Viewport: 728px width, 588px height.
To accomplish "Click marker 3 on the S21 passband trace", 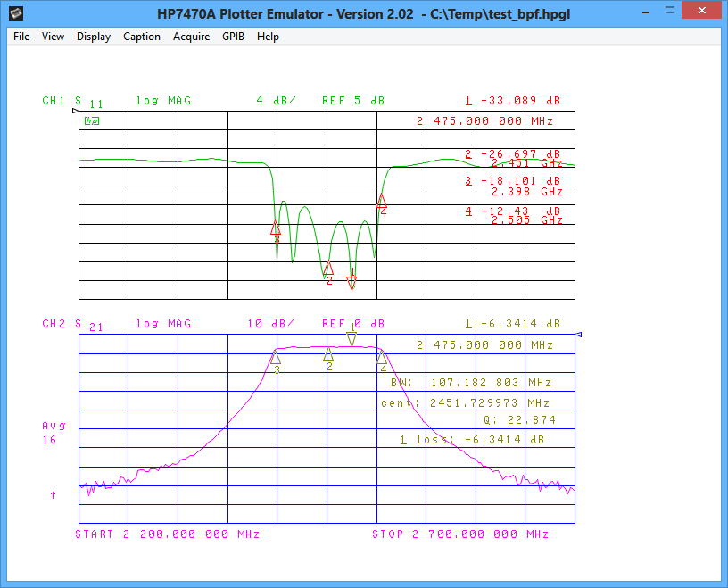I will pos(277,358).
